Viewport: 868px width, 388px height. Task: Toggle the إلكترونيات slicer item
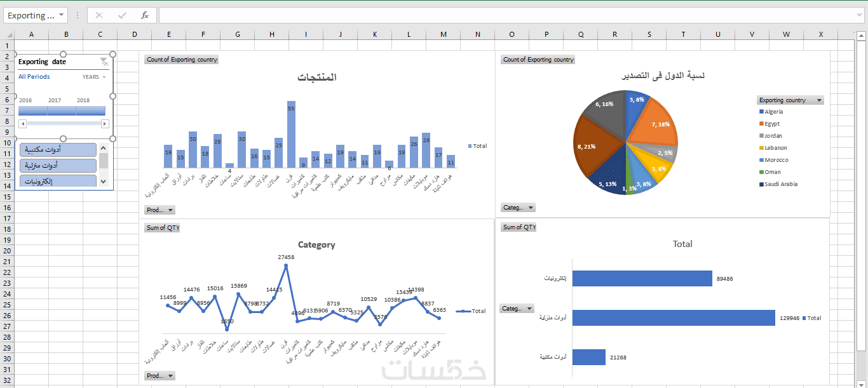(58, 181)
